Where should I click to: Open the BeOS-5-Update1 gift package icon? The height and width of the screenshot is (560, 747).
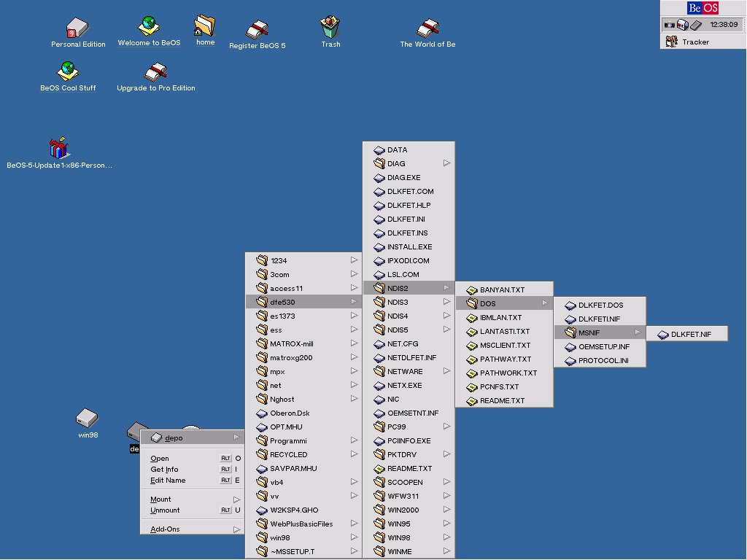coord(59,148)
